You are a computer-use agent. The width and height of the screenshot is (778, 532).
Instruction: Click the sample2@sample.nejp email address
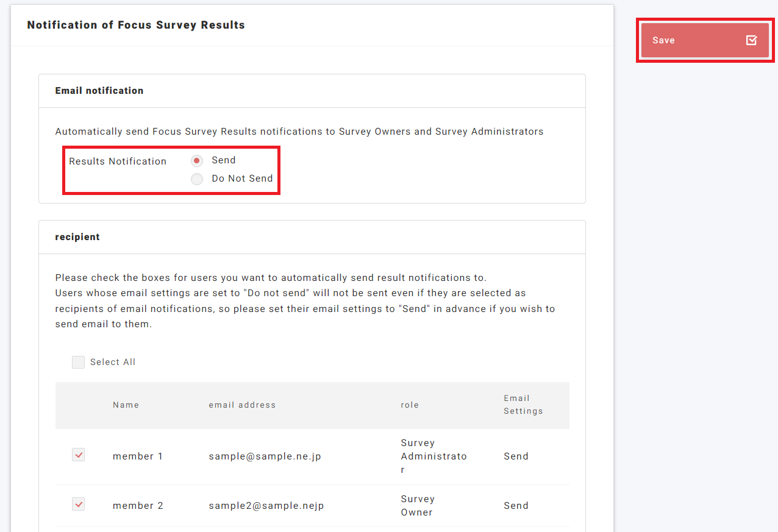[266, 506]
